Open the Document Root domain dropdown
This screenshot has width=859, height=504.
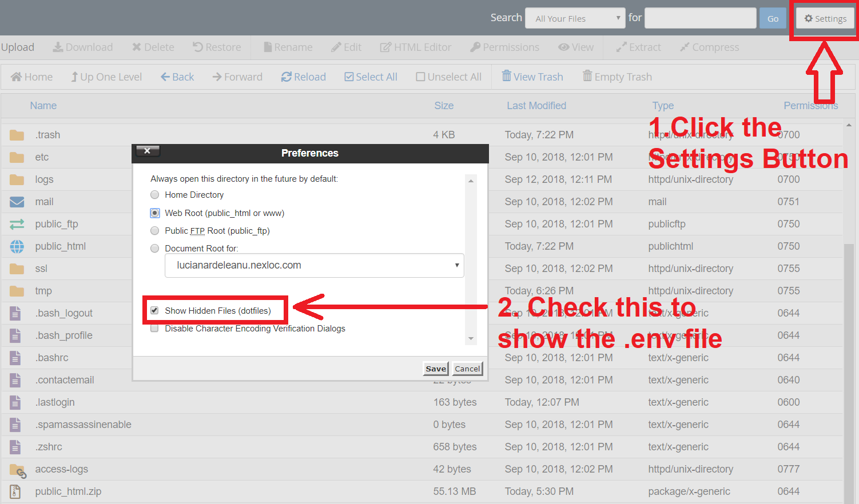tap(314, 266)
